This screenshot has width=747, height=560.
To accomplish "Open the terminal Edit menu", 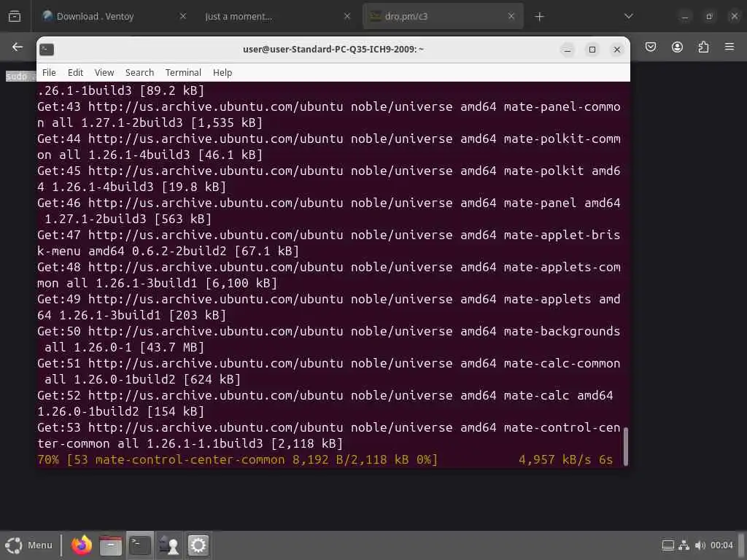I will [75, 72].
